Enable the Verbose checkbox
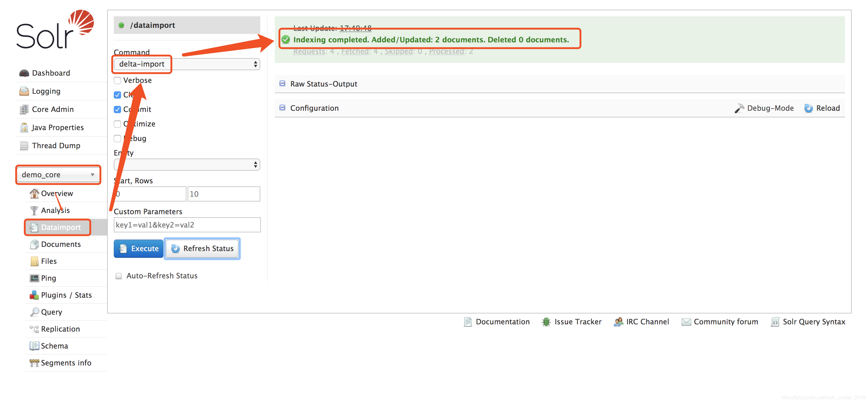This screenshot has height=403, width=868. [x=117, y=80]
